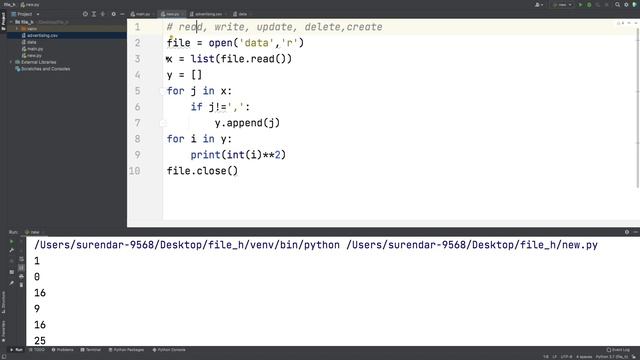Open the Terminal tool window tab
The width and height of the screenshot is (640, 360).
(x=91, y=350)
